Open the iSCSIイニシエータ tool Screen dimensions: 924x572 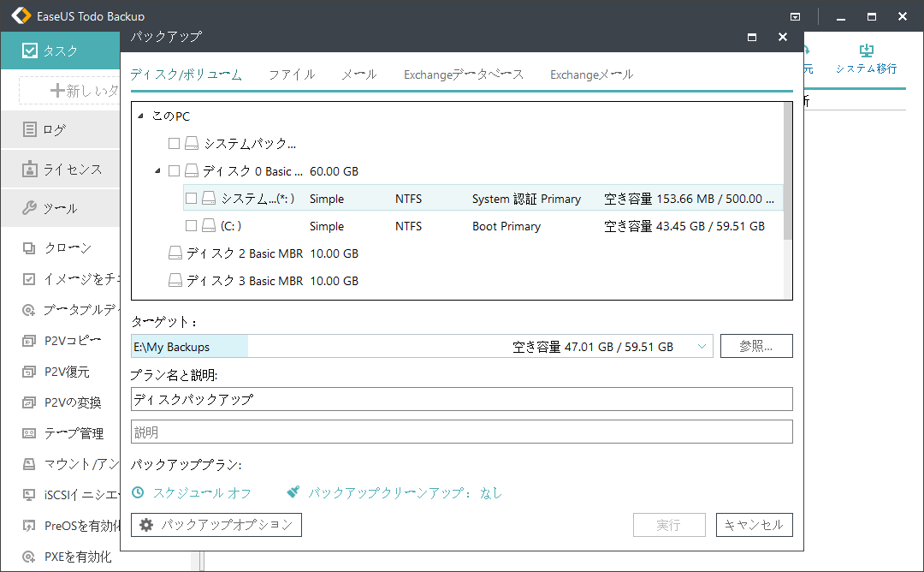[x=71, y=495]
